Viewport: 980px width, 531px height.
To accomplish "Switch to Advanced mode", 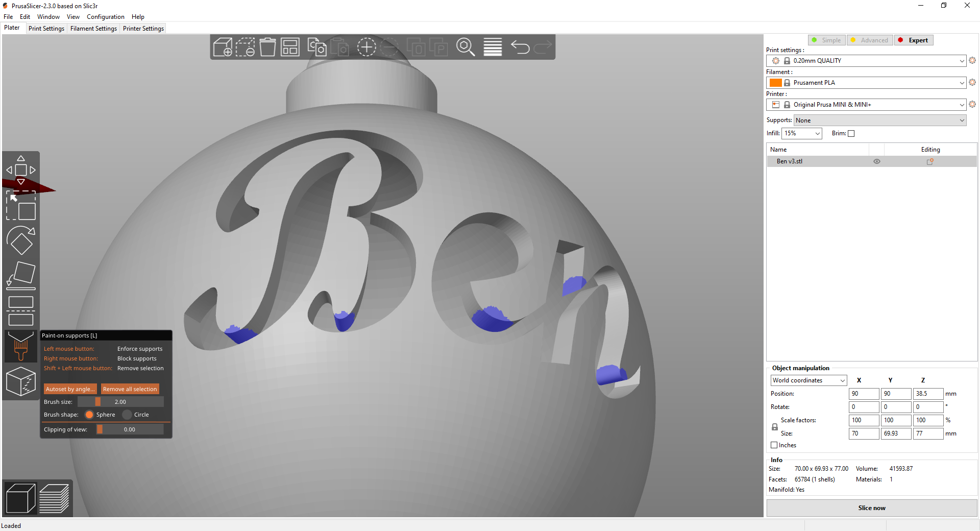I will point(870,40).
